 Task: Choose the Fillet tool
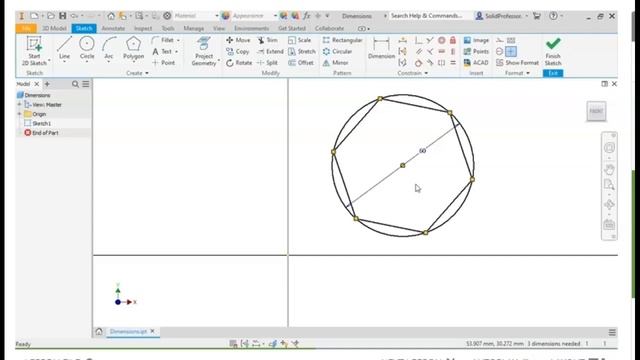(163, 40)
